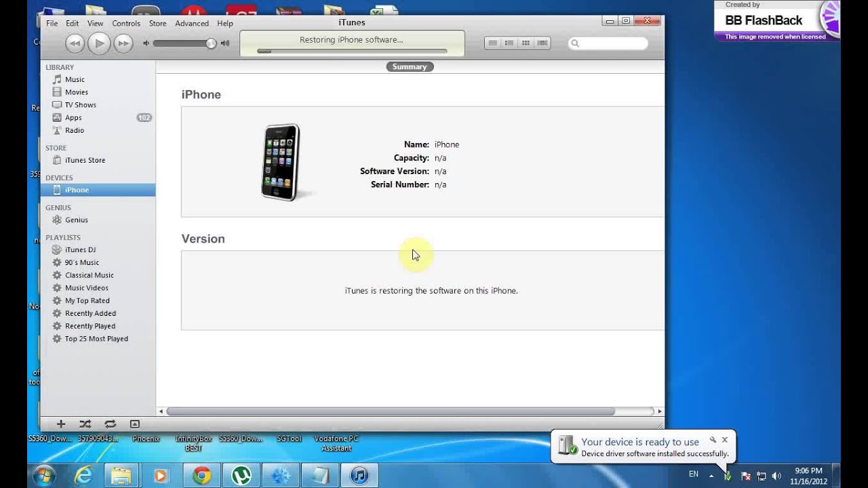This screenshot has width=868, height=488.
Task: Click the horizontal scrollbar in iTunes
Action: (391, 411)
